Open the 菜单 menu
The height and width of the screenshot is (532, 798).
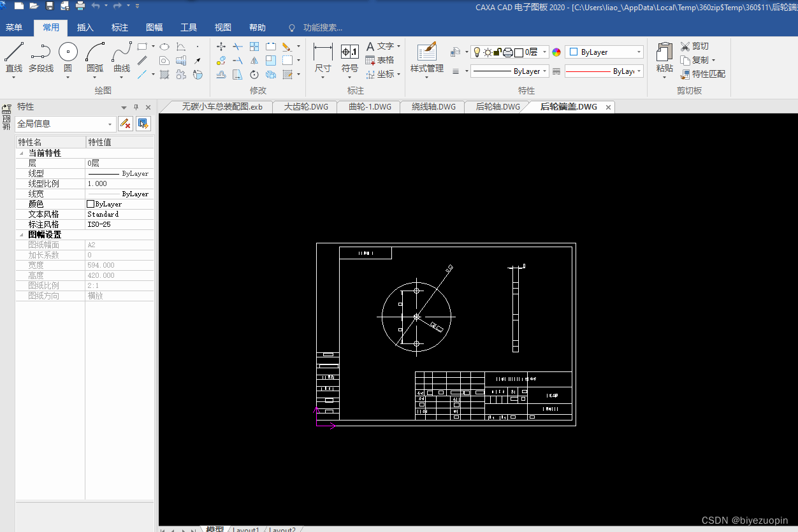14,27
